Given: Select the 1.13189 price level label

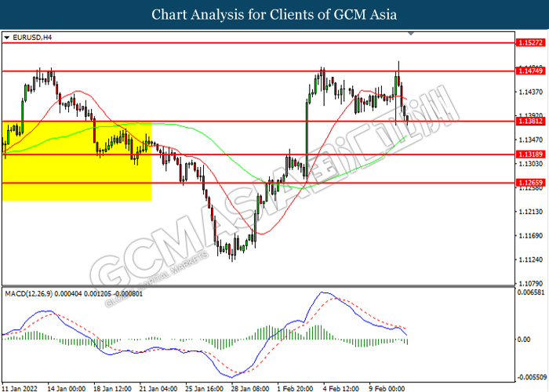Looking at the screenshot, I should [x=531, y=154].
